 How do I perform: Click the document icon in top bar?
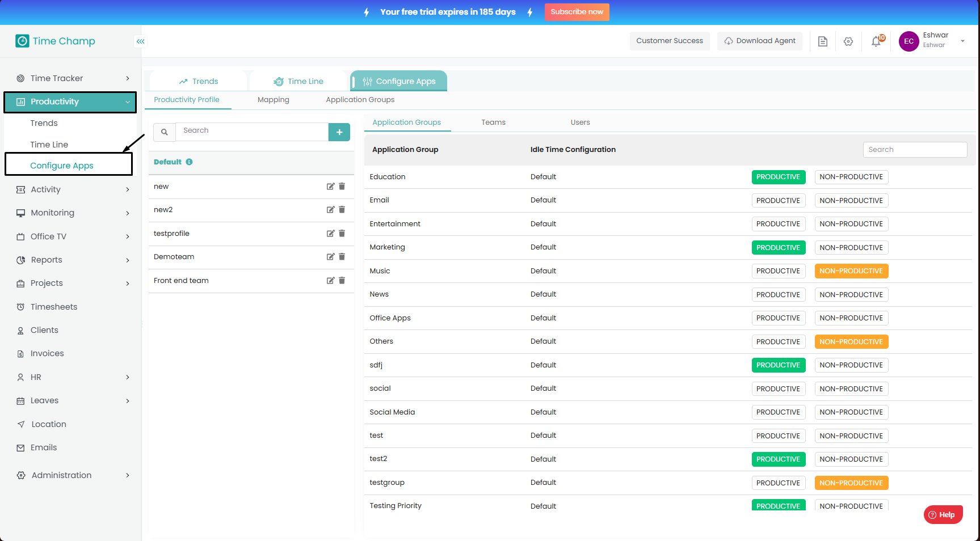(x=822, y=41)
